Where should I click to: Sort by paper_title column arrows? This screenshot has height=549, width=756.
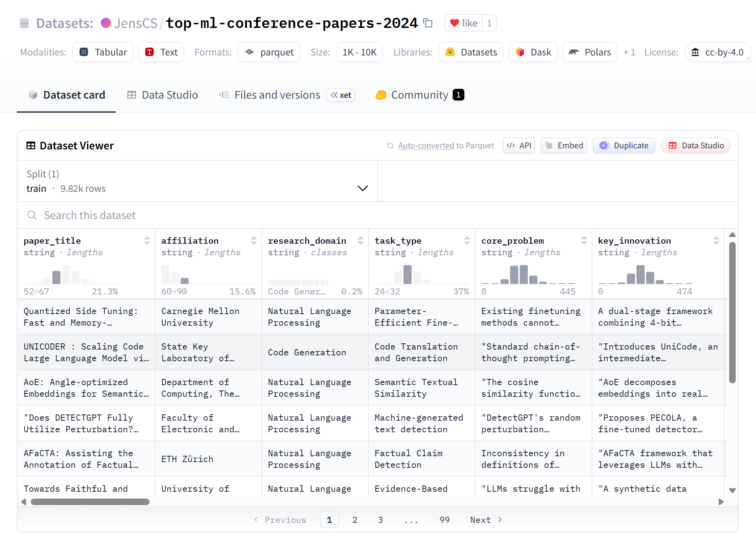(147, 240)
